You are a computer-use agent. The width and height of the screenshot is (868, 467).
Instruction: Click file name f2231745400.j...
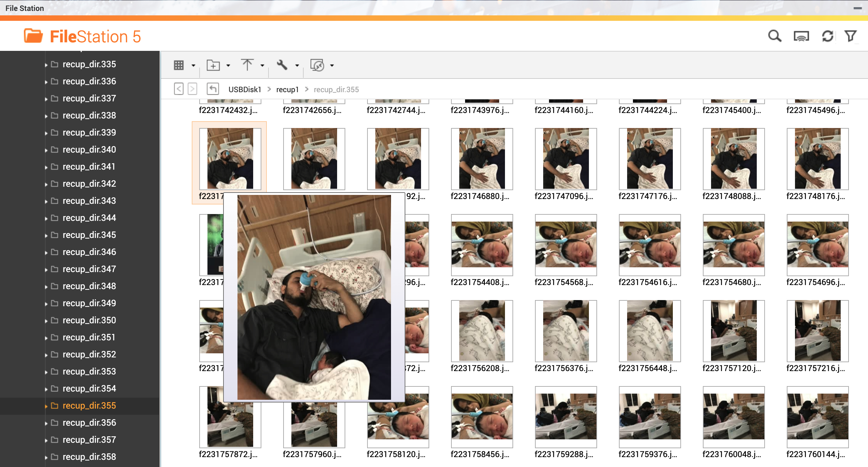point(732,110)
